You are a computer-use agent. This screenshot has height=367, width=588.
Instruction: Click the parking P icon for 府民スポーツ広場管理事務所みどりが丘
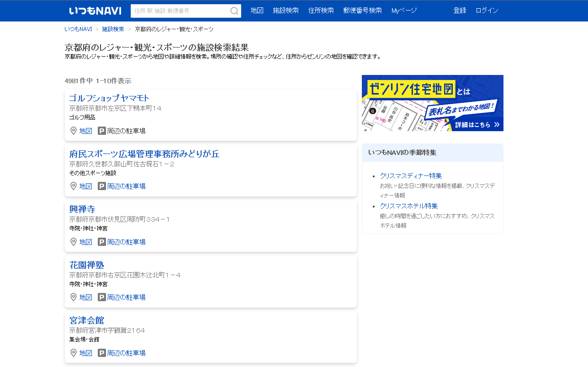click(x=102, y=186)
